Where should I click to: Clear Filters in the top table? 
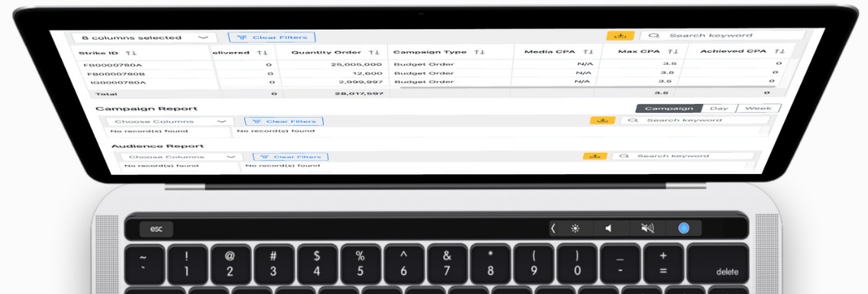click(272, 37)
